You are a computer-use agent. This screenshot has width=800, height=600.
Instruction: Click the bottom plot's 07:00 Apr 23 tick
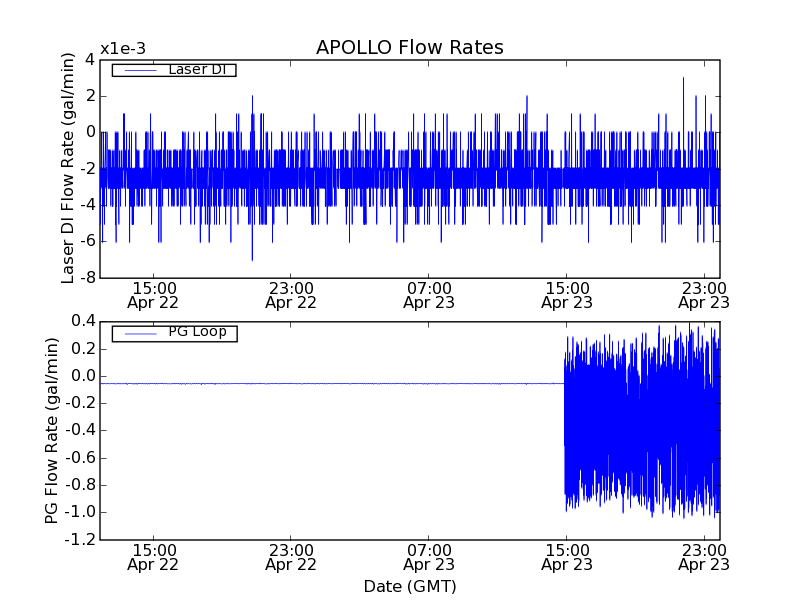pos(429,558)
